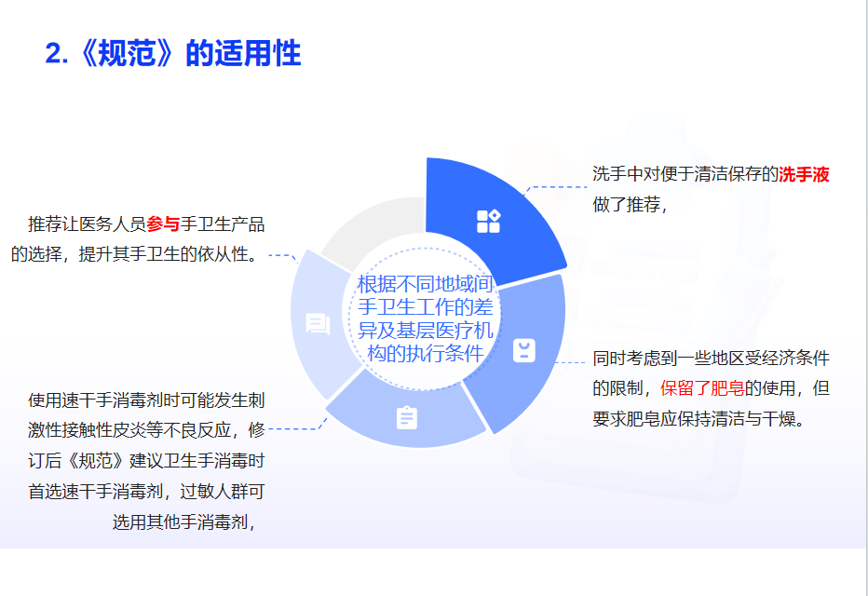
Task: Select the red bold word 参与
Action: (x=162, y=223)
